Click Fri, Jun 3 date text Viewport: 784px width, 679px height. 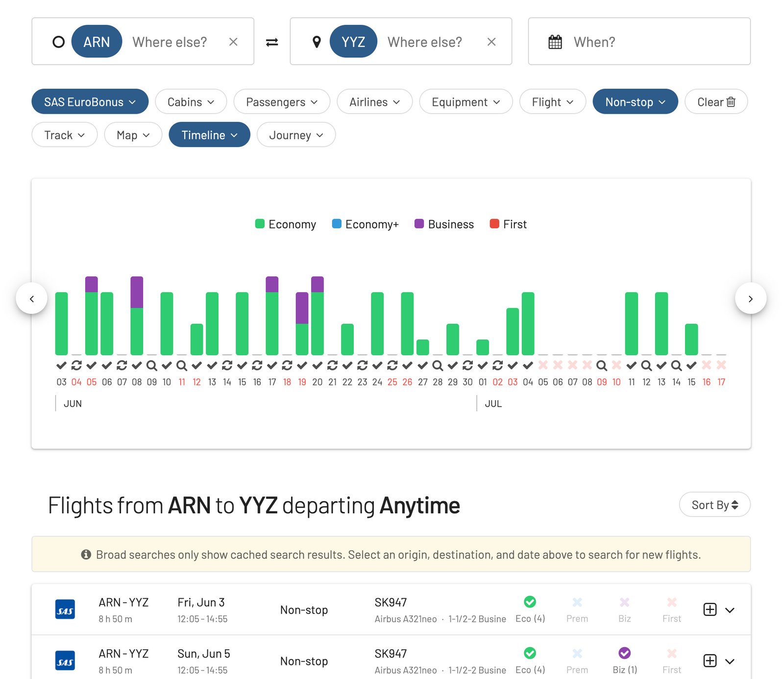pos(201,602)
